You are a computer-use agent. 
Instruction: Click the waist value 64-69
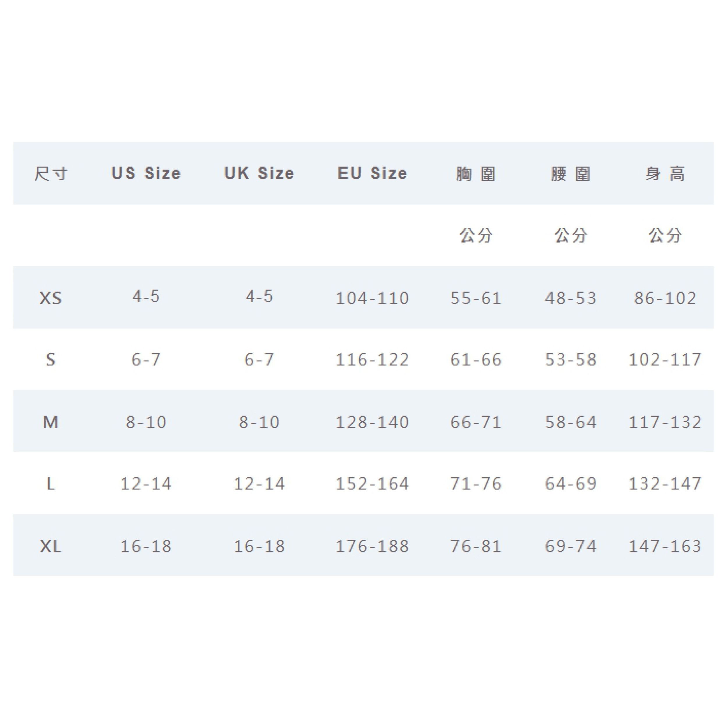pos(570,484)
